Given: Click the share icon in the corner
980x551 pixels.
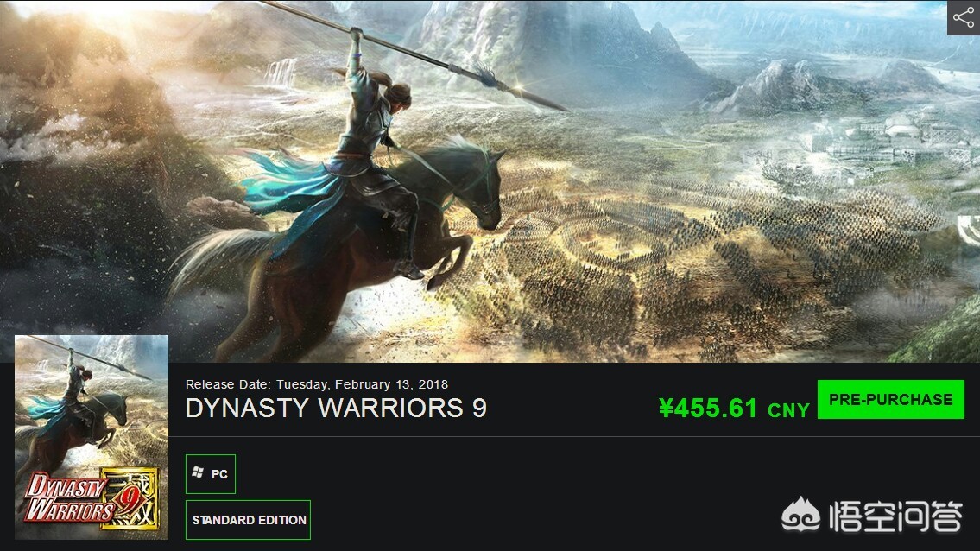Looking at the screenshot, I should coord(964,17).
